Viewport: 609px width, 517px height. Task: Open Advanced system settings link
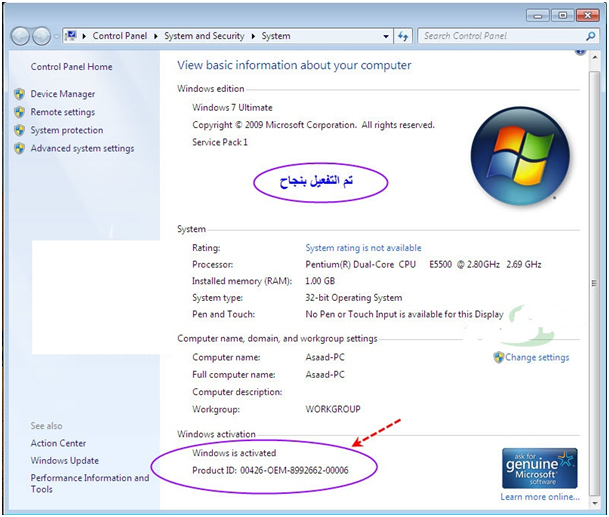click(x=82, y=148)
